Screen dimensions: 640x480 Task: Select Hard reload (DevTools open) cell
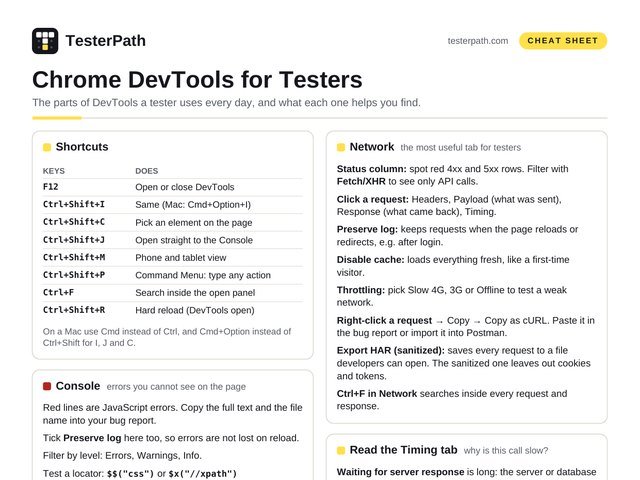195,310
